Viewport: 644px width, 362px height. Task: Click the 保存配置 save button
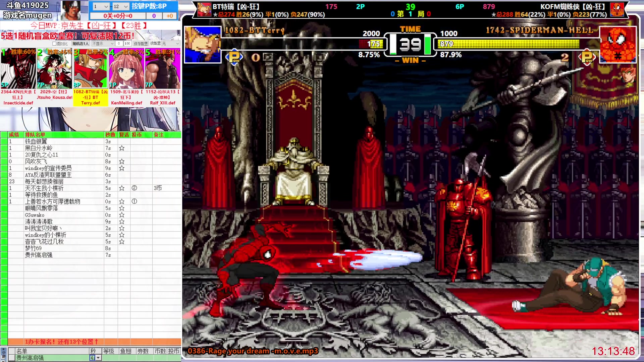(x=141, y=44)
